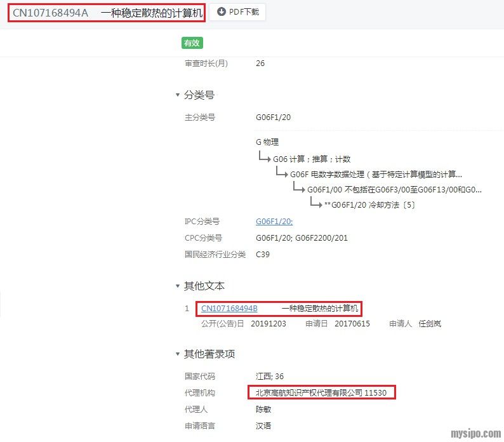The height and width of the screenshot is (442, 504).
Task: Click the CPC分类号 value G06F2200/201
Action: tap(321, 238)
